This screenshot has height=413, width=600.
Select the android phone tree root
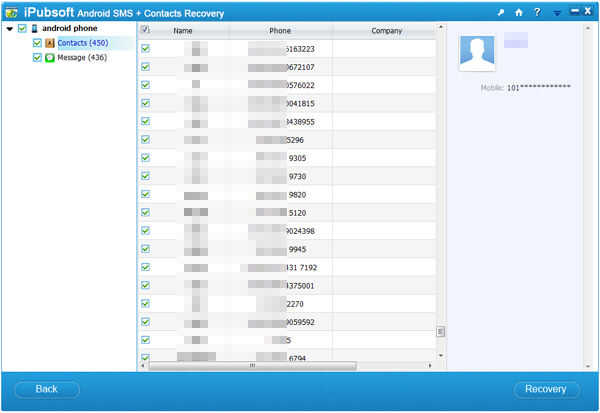(x=70, y=28)
